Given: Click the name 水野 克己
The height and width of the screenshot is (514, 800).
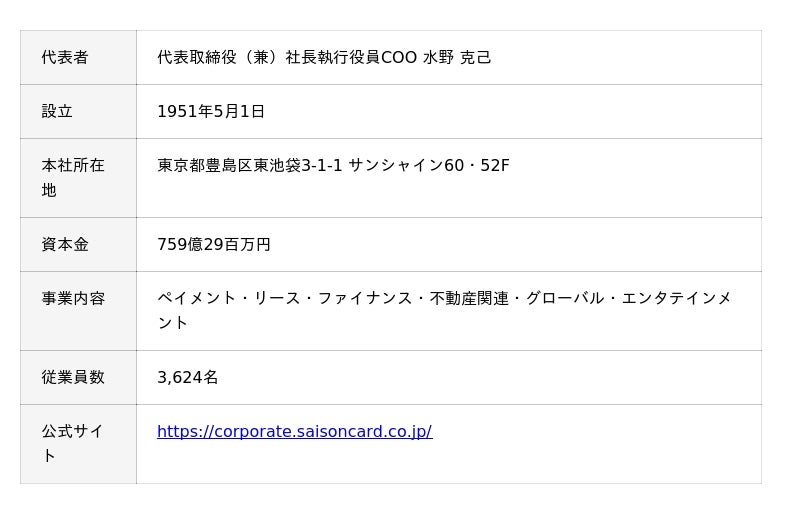Looking at the screenshot, I should 457,58.
